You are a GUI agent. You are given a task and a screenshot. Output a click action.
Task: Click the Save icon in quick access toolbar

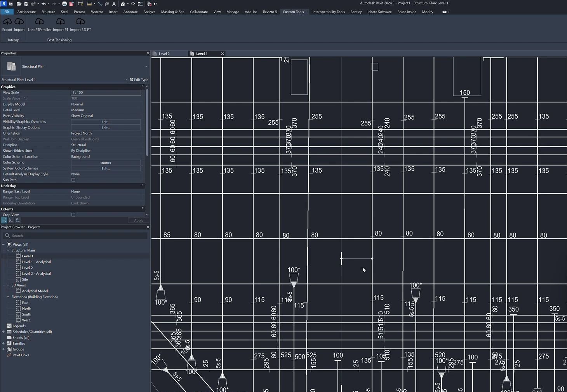point(26,4)
